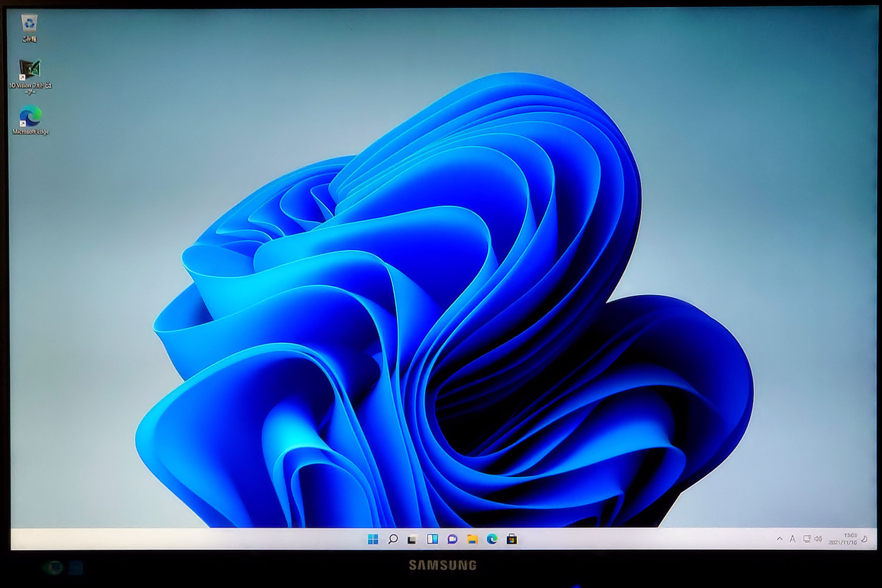The height and width of the screenshot is (588, 882).
Task: Open File Explorer from the taskbar
Action: pyautogui.click(x=472, y=539)
